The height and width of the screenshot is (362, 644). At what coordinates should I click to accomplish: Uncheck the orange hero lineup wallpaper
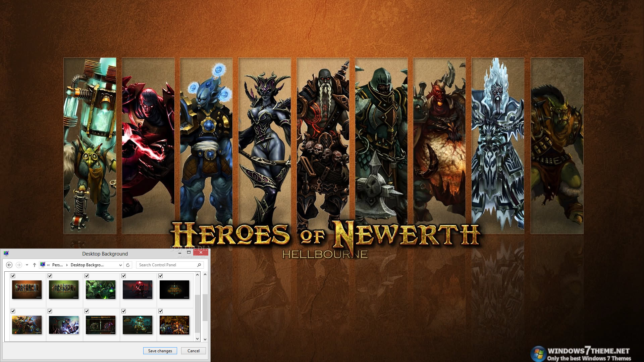click(13, 276)
